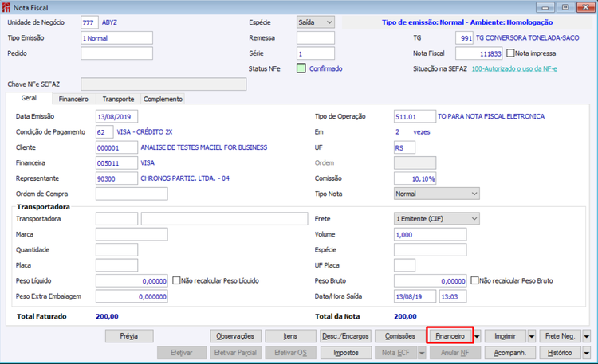Screen dimensions: 598x364
Task: Switch to the Financeiro tab
Action: (73, 99)
